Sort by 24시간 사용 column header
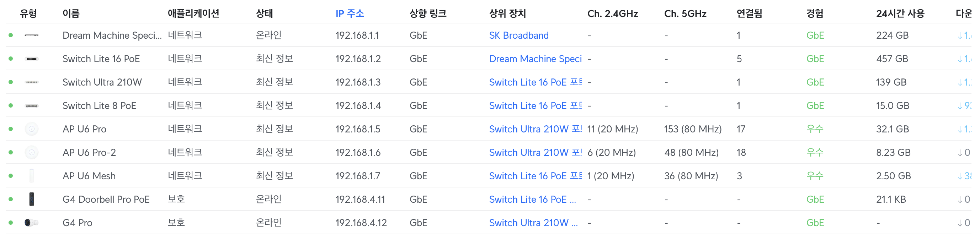The image size is (980, 240). point(900,14)
